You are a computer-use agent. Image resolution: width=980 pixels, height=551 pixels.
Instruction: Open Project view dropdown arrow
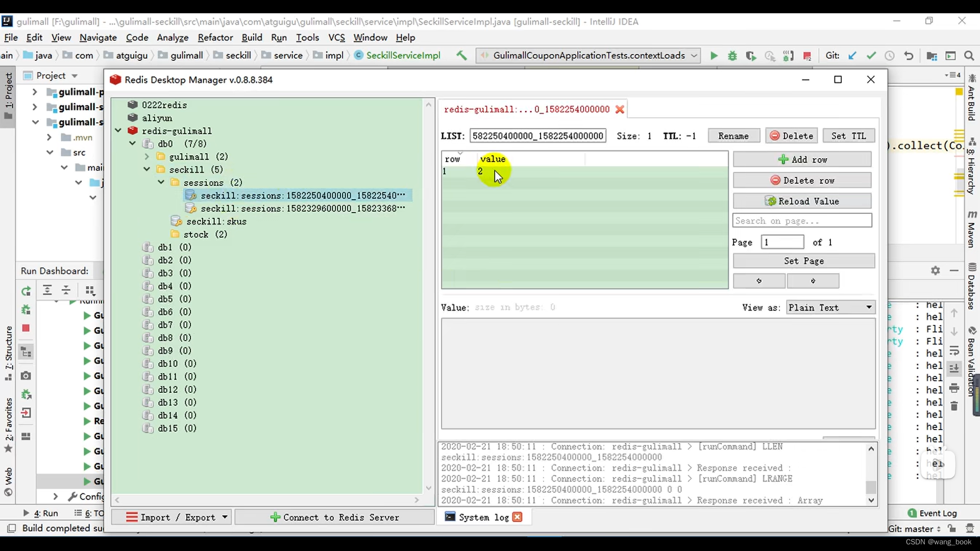tap(75, 76)
